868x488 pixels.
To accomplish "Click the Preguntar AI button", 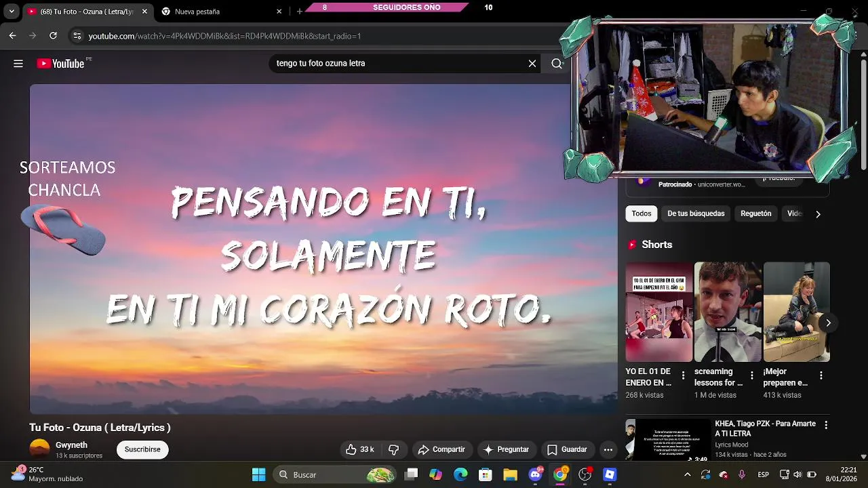I will point(506,449).
